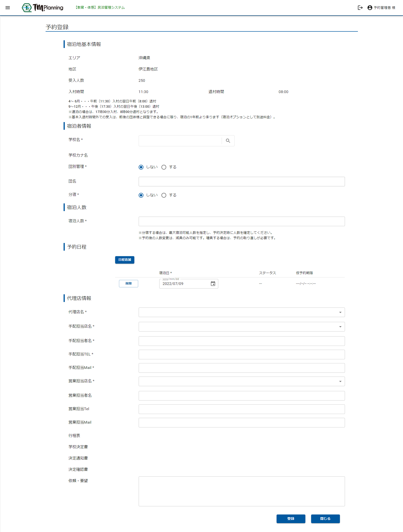Select しない for 団別管理
The width and height of the screenshot is (403, 532).
pos(141,167)
